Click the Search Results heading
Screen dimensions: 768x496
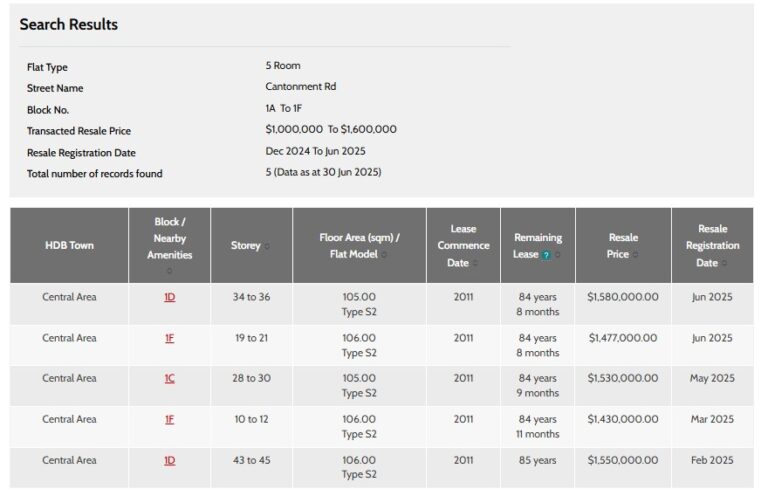pos(68,24)
